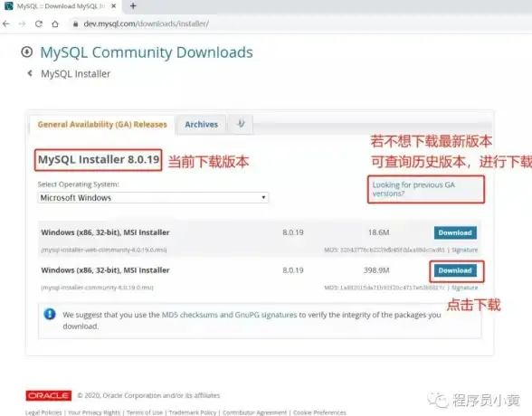This screenshot has height=416, width=532.
Task: Open Signature link for web-community installer
Action: point(464,250)
